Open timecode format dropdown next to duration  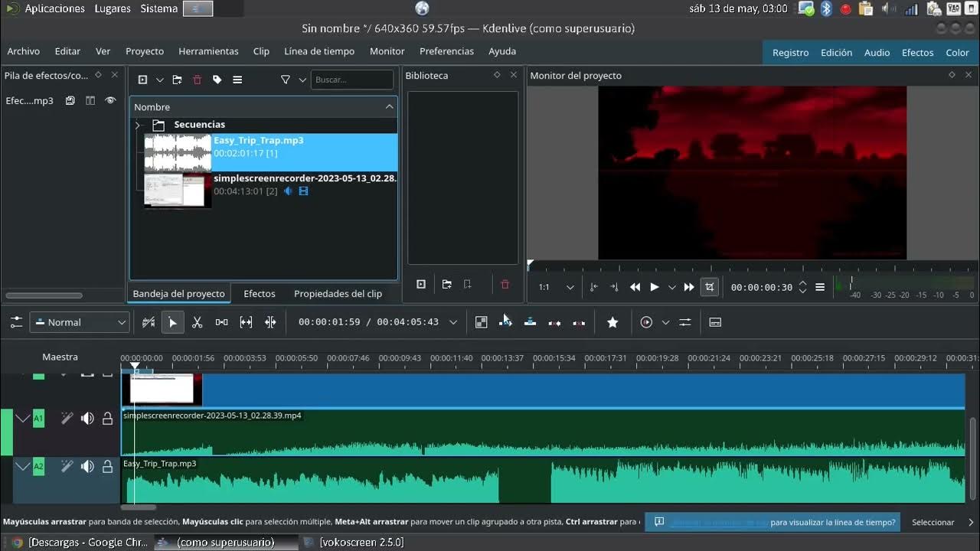pos(453,322)
